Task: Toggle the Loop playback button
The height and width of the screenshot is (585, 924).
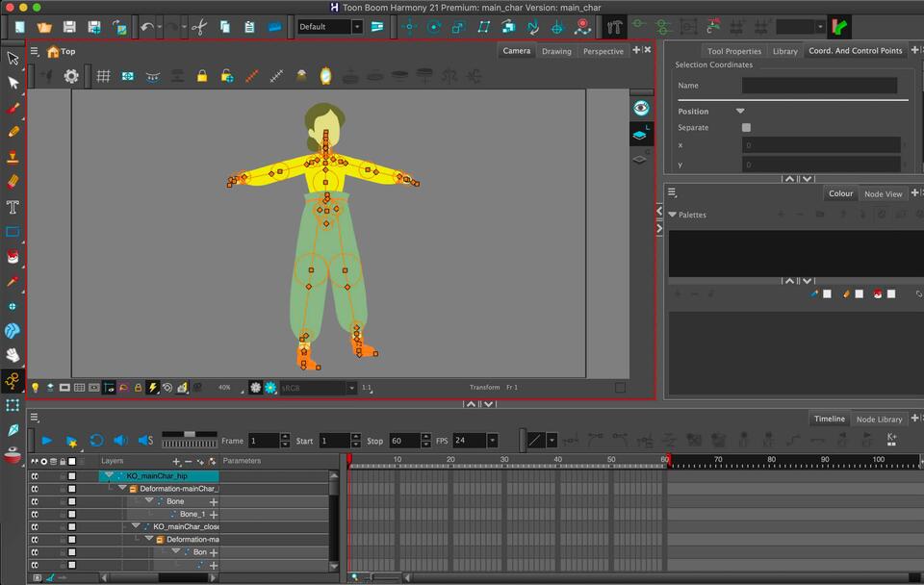Action: 96,441
